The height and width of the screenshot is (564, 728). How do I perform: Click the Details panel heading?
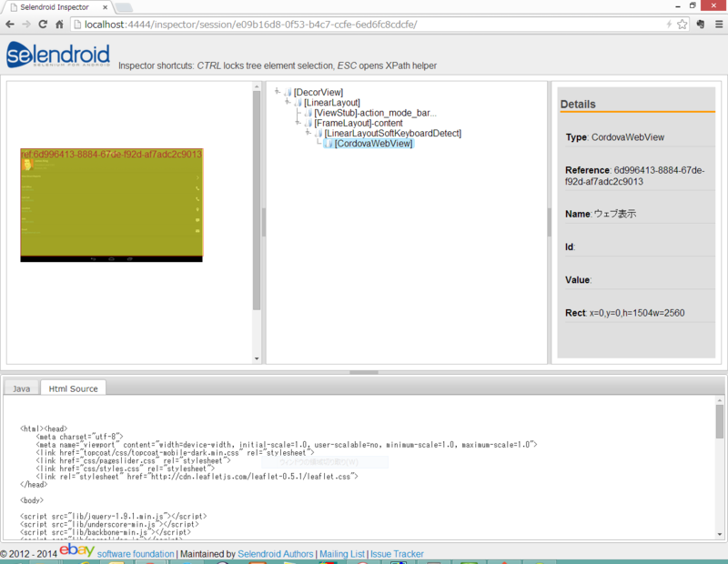[578, 104]
